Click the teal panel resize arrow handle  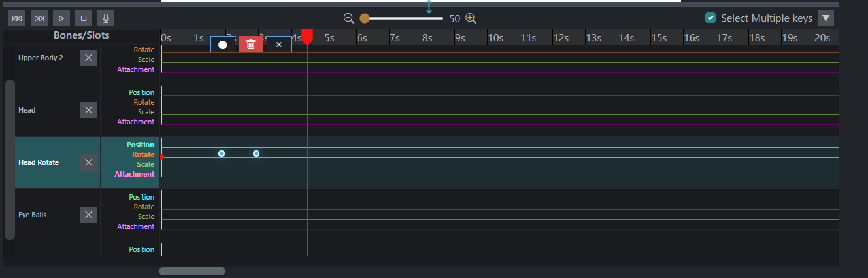(x=429, y=7)
